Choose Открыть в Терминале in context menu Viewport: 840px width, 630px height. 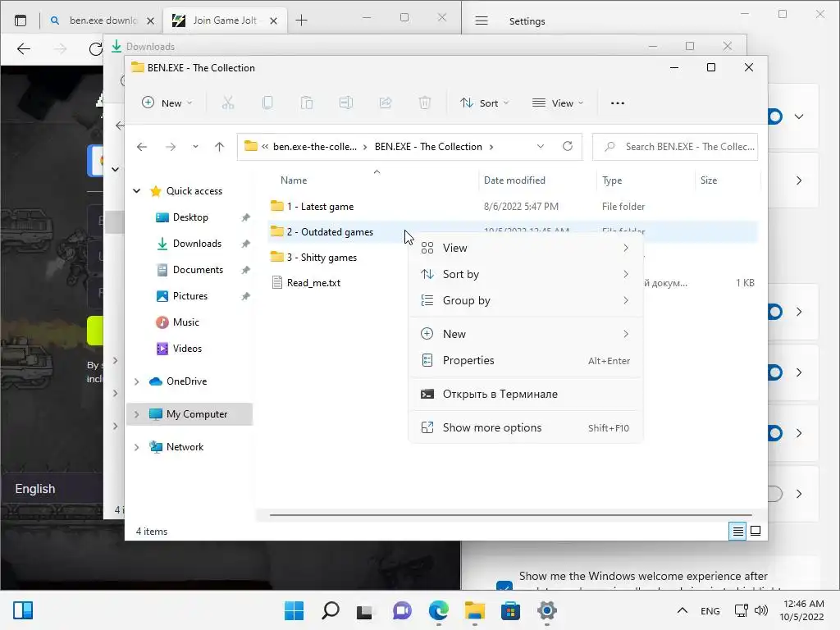pyautogui.click(x=526, y=395)
